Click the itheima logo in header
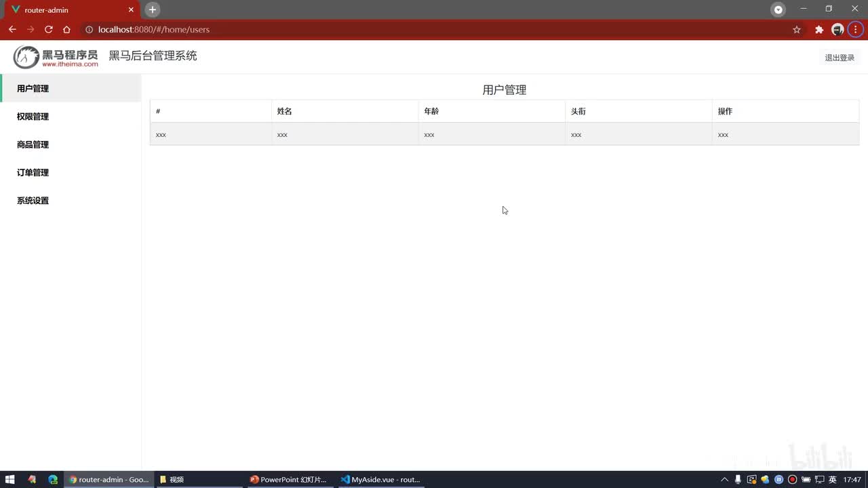The width and height of the screenshot is (868, 488). pos(56,57)
